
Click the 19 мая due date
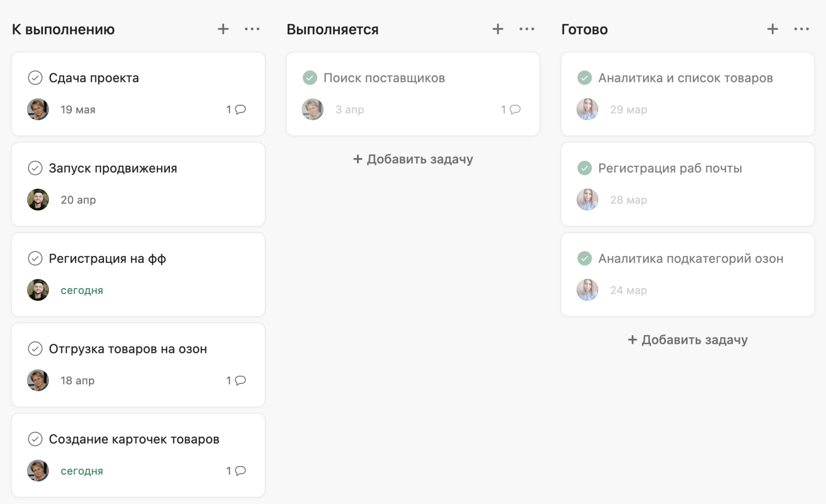[x=78, y=110]
